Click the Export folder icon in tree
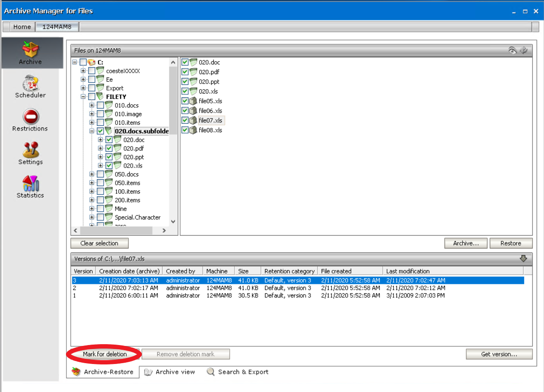The width and height of the screenshot is (544, 392). (100, 88)
